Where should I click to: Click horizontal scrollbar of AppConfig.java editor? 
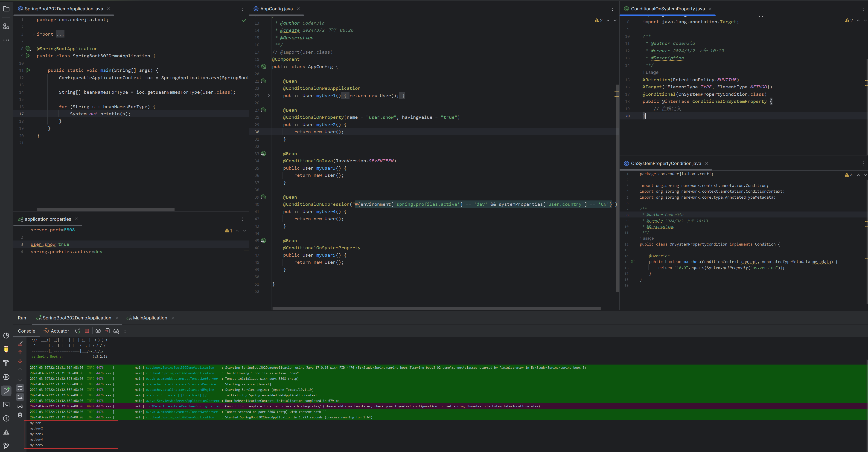coord(436,308)
